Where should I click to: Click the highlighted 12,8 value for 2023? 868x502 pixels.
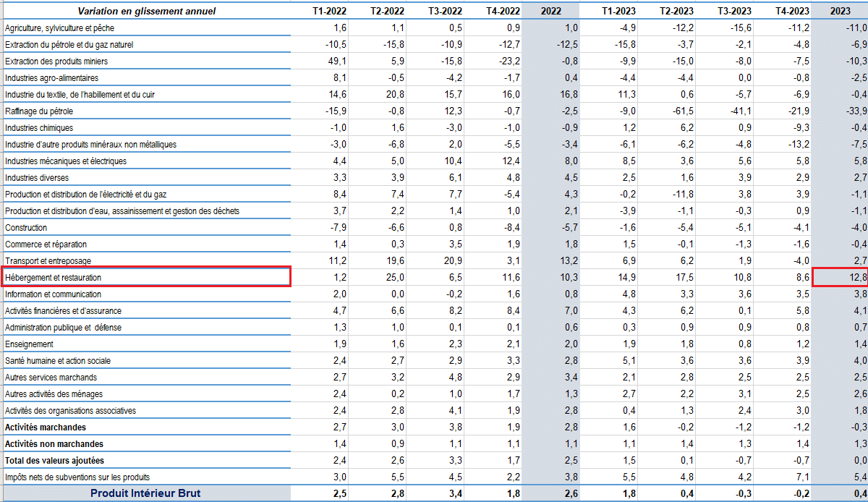pos(841,277)
